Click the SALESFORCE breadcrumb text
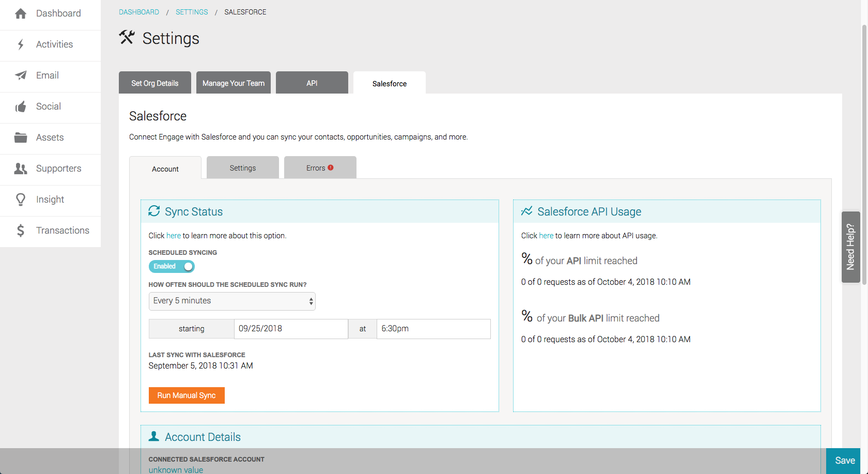This screenshot has height=474, width=868. [245, 12]
